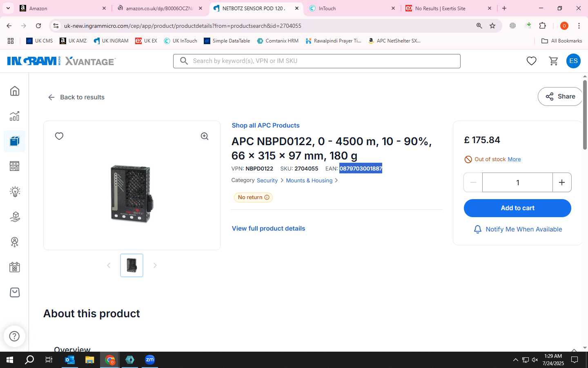Viewport: 588px width, 368px height.
Task: Go back in browser history
Action: tap(9, 26)
